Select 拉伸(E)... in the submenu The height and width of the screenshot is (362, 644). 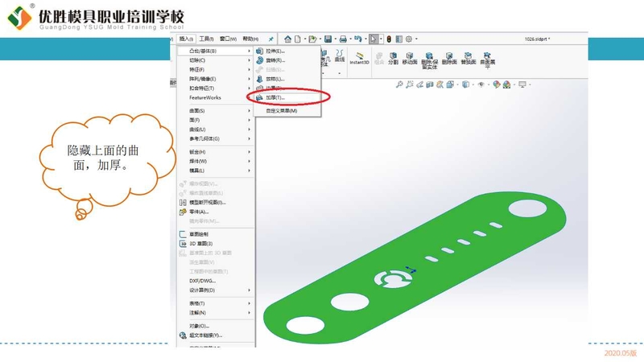[287, 51]
